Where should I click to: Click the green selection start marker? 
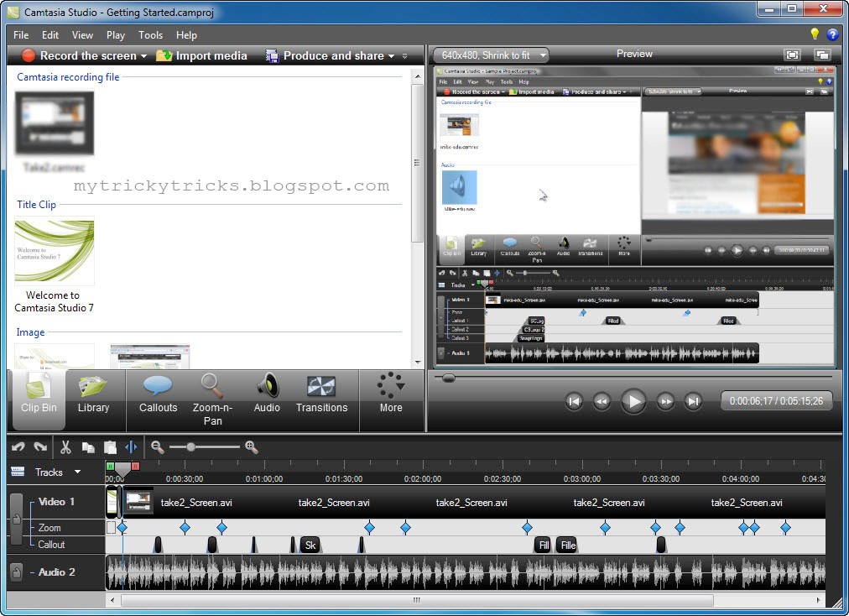tap(110, 467)
